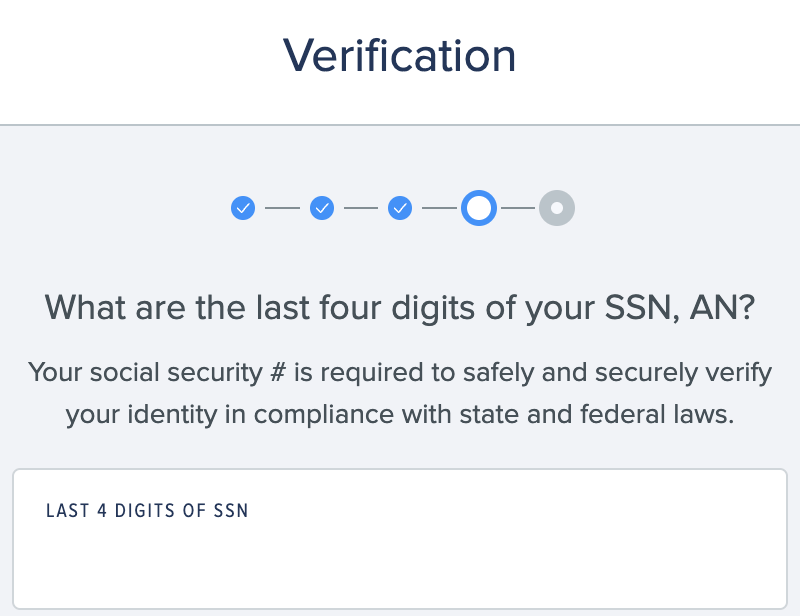Click the Verification page title

tap(399, 56)
